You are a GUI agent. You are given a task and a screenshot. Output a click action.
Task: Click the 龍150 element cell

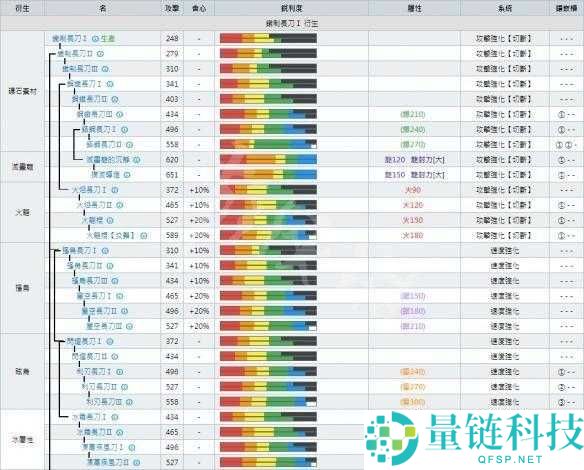414,175
